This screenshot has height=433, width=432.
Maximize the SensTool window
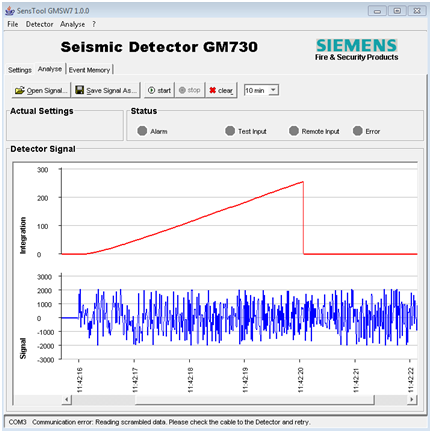click(397, 11)
